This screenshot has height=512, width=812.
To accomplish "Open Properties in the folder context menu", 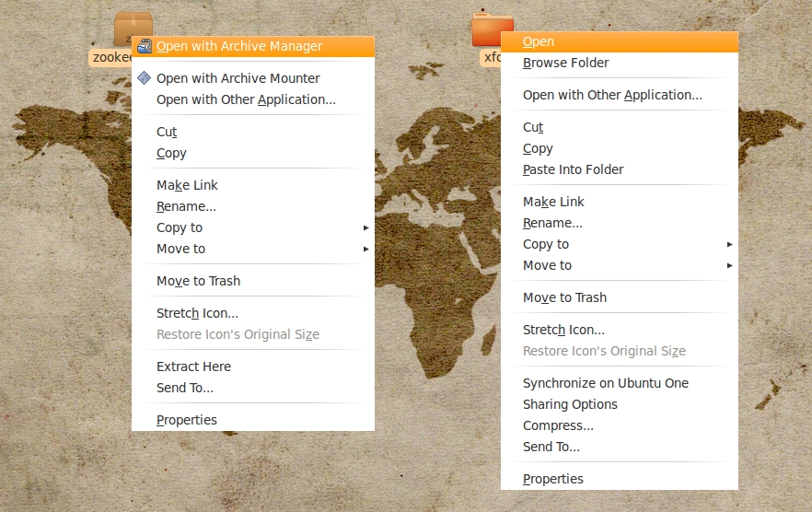I will 552,479.
